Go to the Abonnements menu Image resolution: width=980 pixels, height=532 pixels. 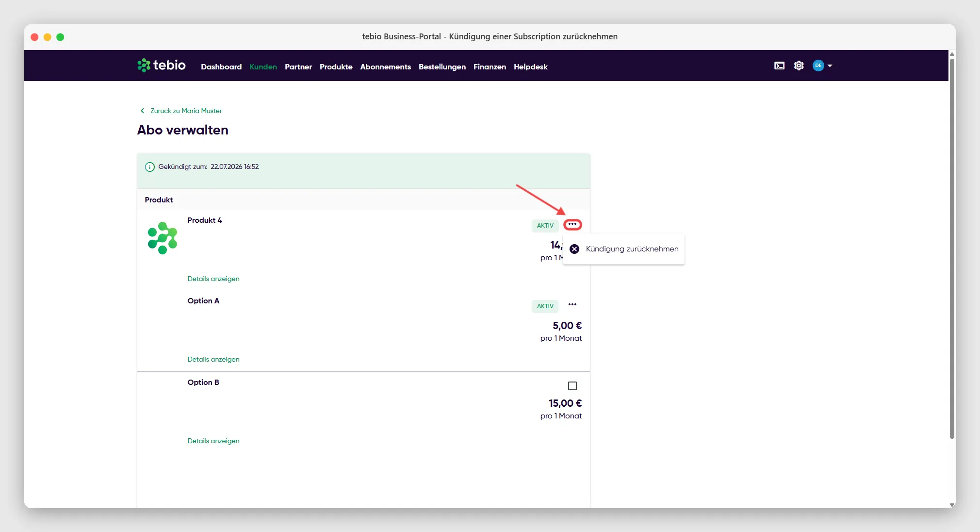385,67
